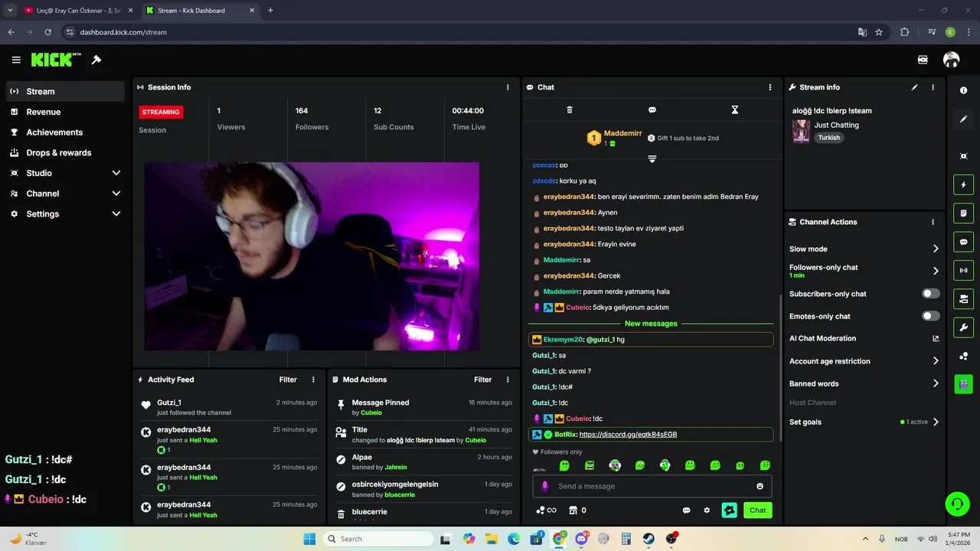
Task: Click the Just Chatting category thumbnail
Action: point(801,131)
